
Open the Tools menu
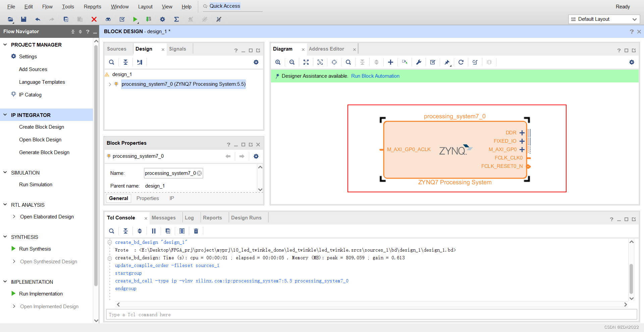(68, 7)
